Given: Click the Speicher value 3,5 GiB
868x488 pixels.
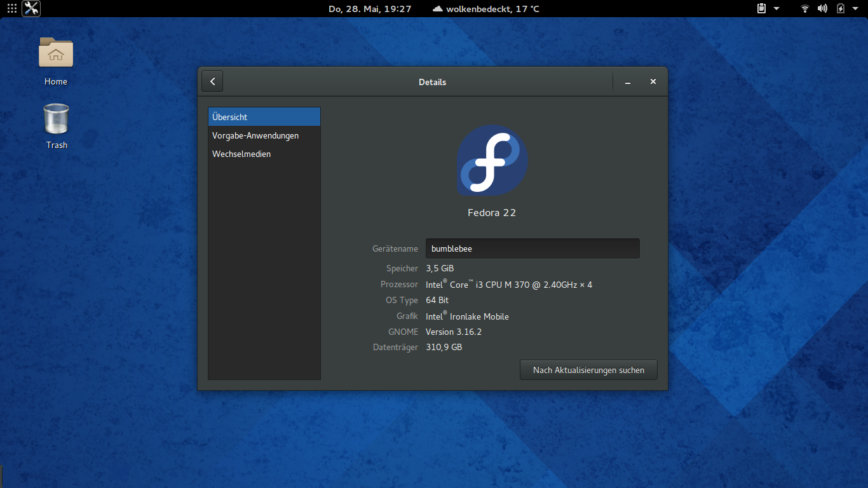Looking at the screenshot, I should [440, 268].
